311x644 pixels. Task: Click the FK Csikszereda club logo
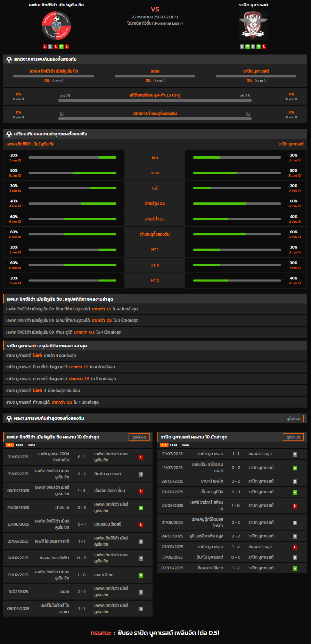coord(56,26)
